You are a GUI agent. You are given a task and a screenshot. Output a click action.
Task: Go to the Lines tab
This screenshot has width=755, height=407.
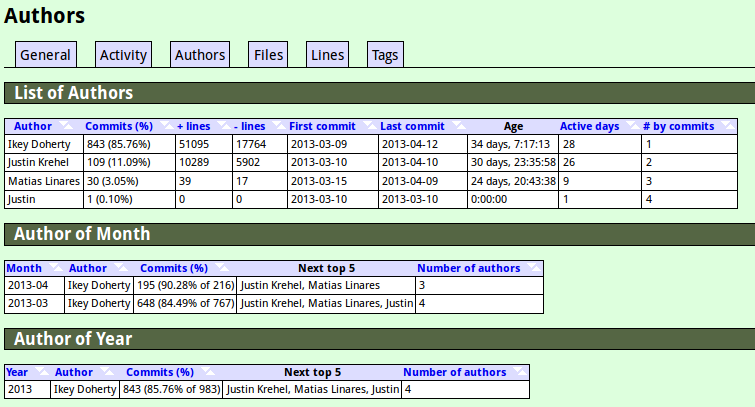point(327,55)
